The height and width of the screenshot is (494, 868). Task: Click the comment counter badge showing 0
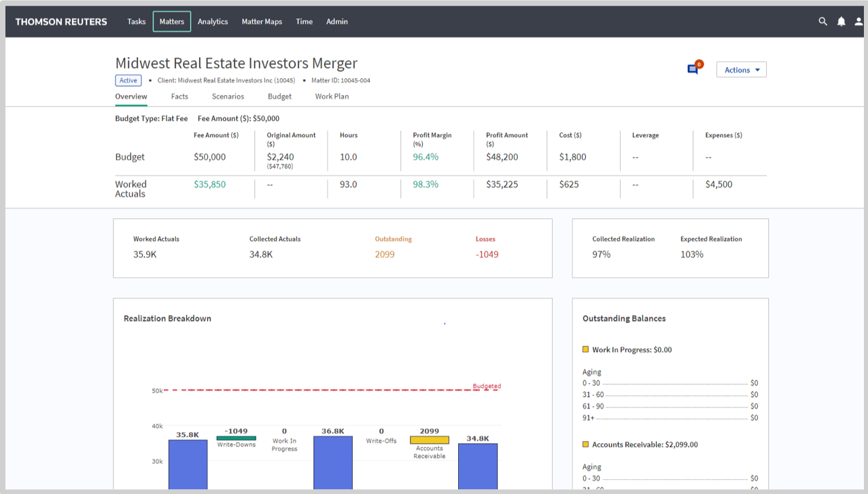(x=699, y=63)
